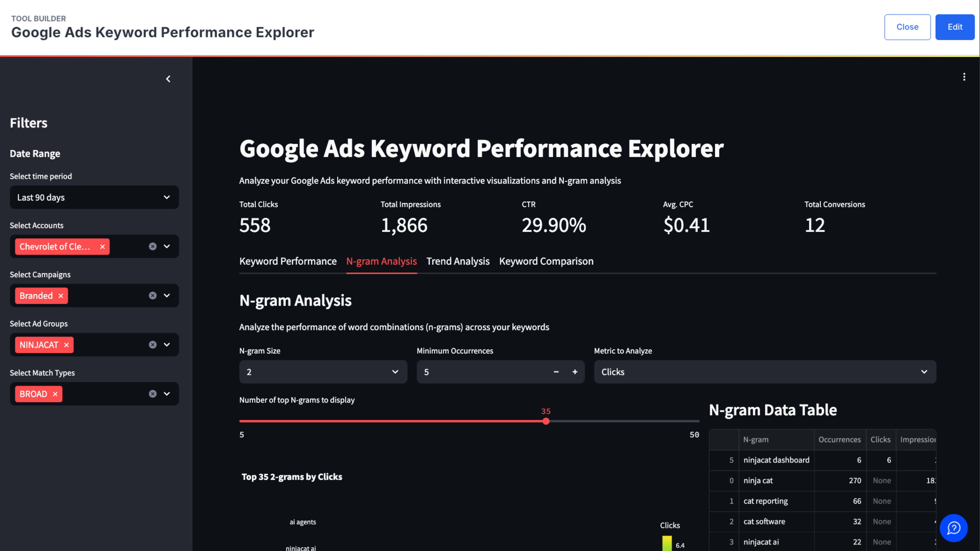Expand the N-gram Size dropdown

coord(323,372)
